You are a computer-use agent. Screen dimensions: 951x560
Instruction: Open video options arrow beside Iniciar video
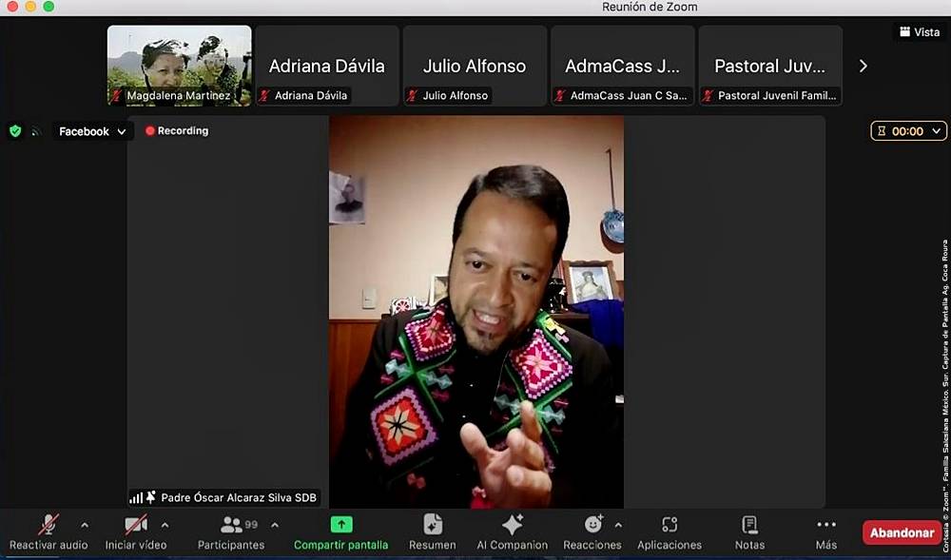tap(165, 526)
